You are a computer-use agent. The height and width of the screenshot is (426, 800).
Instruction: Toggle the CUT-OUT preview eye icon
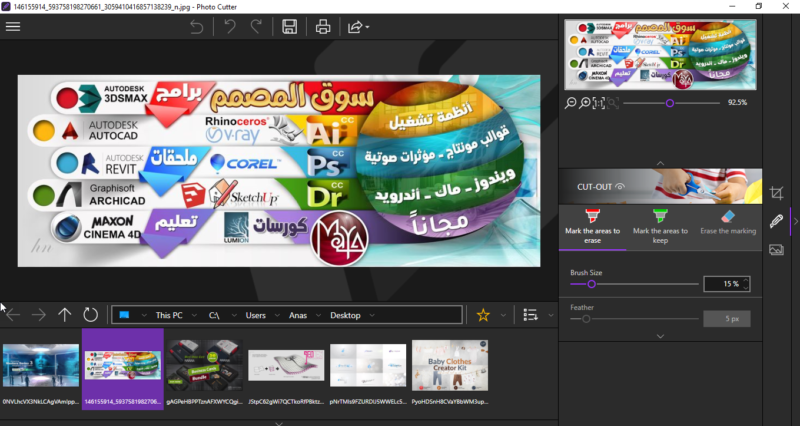coord(621,186)
